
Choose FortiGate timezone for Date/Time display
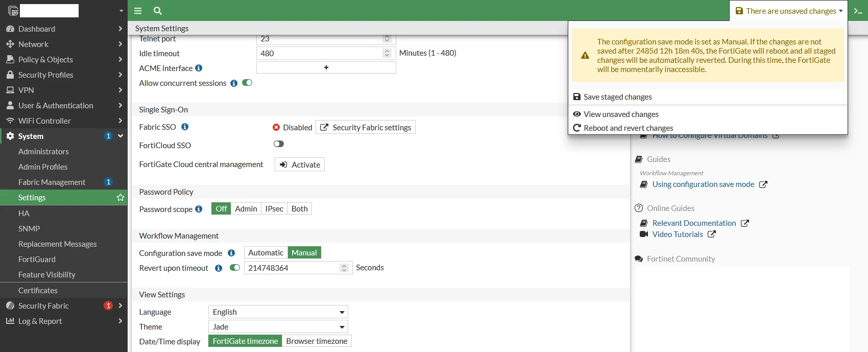[245, 341]
